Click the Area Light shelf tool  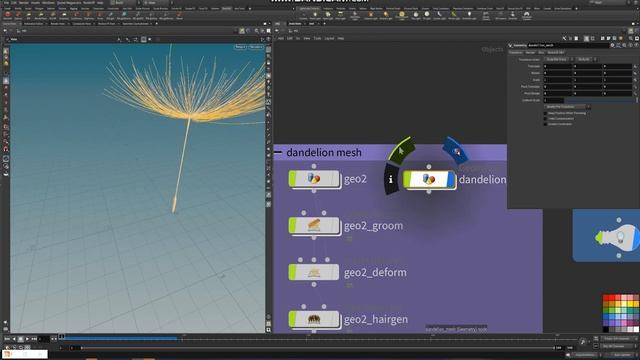click(340, 16)
